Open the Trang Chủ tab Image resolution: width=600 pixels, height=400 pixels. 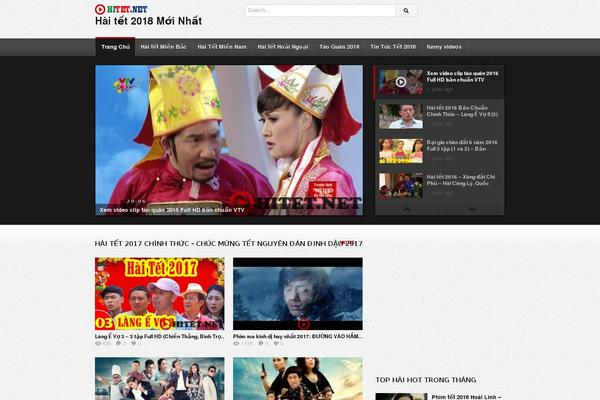tap(115, 47)
